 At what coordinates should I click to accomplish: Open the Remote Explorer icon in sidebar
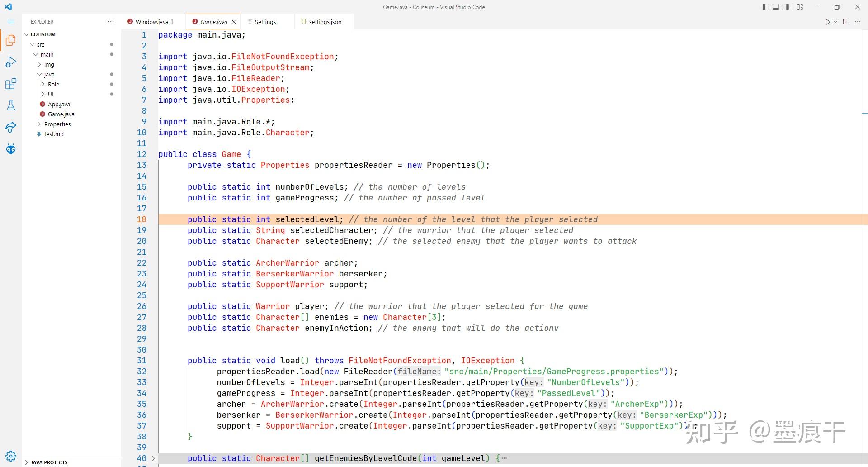[x=11, y=127]
